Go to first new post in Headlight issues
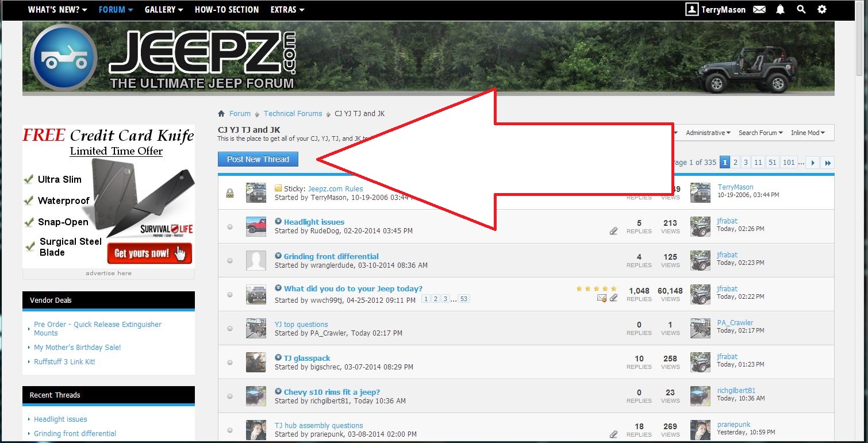The height and width of the screenshot is (443, 868). (x=278, y=222)
